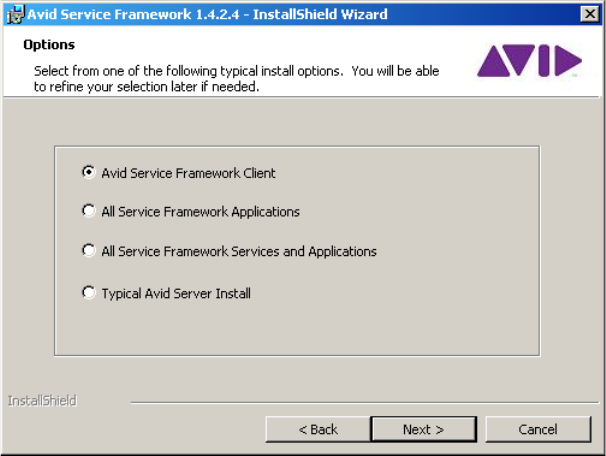Proceed by clicking the Next button
This screenshot has height=456, width=606.
tap(423, 429)
